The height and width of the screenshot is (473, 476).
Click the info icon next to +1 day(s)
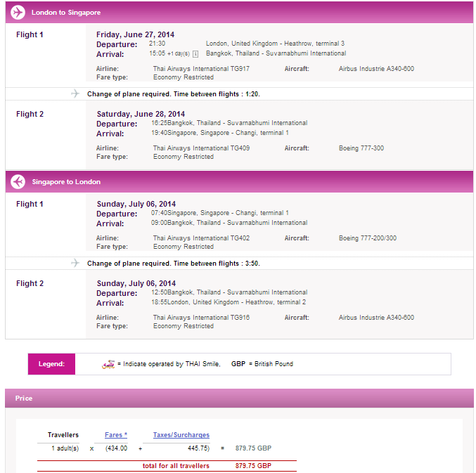tap(195, 54)
